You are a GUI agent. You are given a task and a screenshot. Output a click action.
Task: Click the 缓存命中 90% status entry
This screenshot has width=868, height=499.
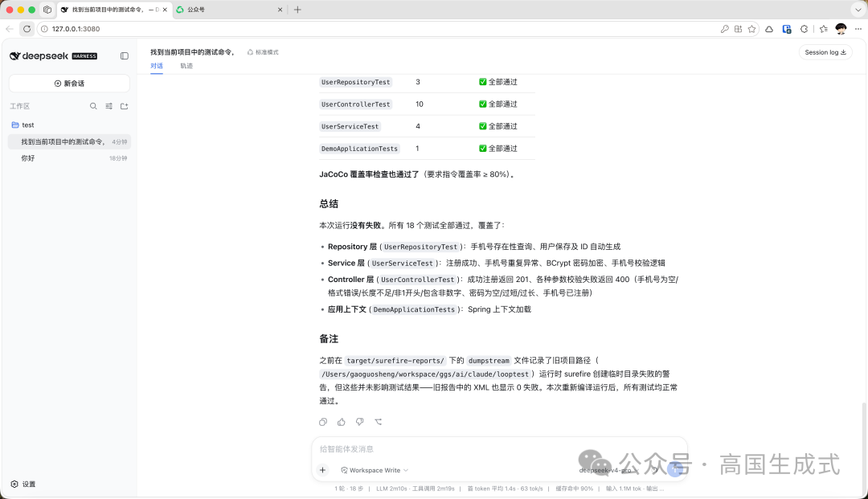tap(574, 489)
